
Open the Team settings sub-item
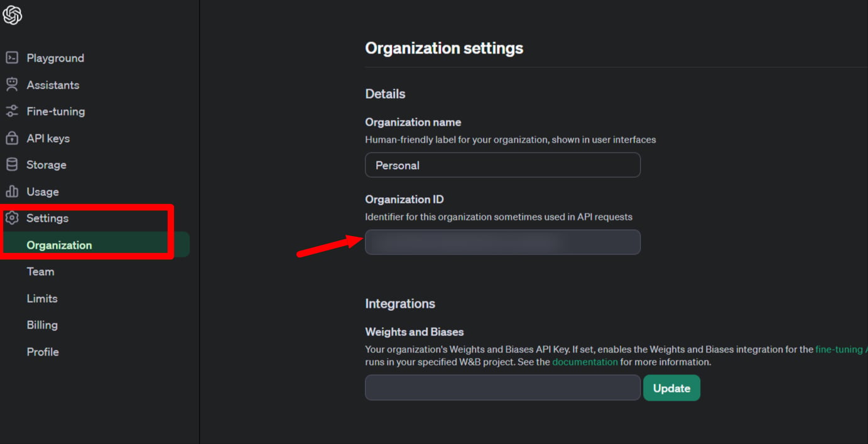point(40,271)
